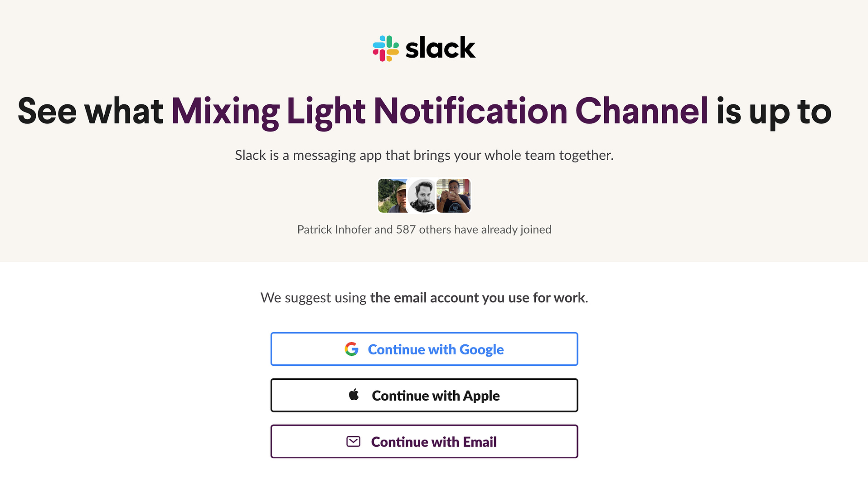Image resolution: width=868 pixels, height=490 pixels.
Task: Choose Continue with Apple
Action: pos(424,395)
